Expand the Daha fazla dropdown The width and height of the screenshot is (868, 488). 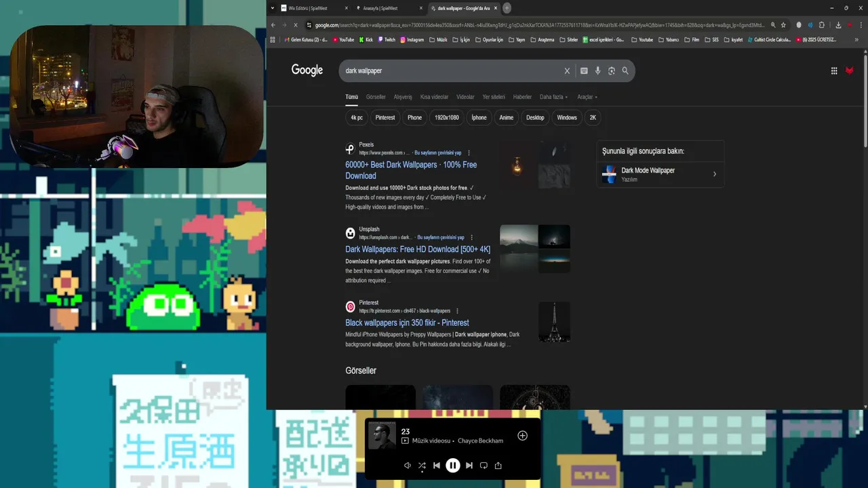point(553,97)
